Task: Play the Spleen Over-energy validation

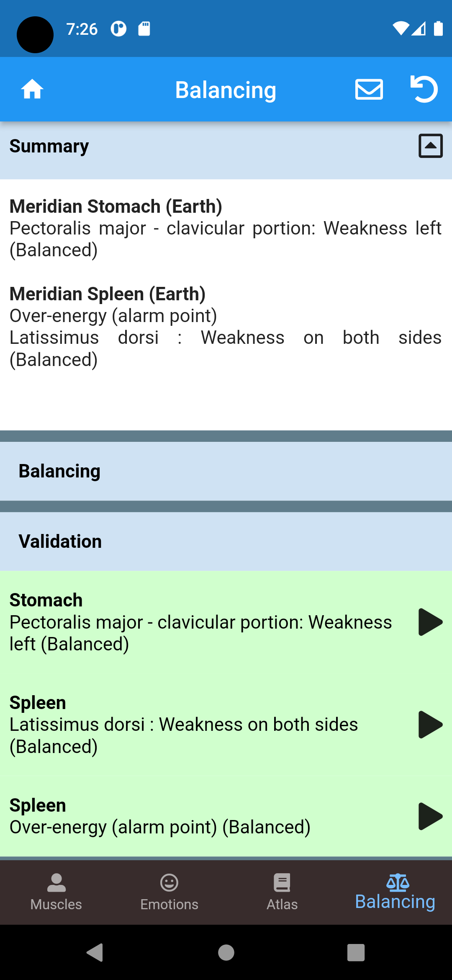Action: point(430,816)
